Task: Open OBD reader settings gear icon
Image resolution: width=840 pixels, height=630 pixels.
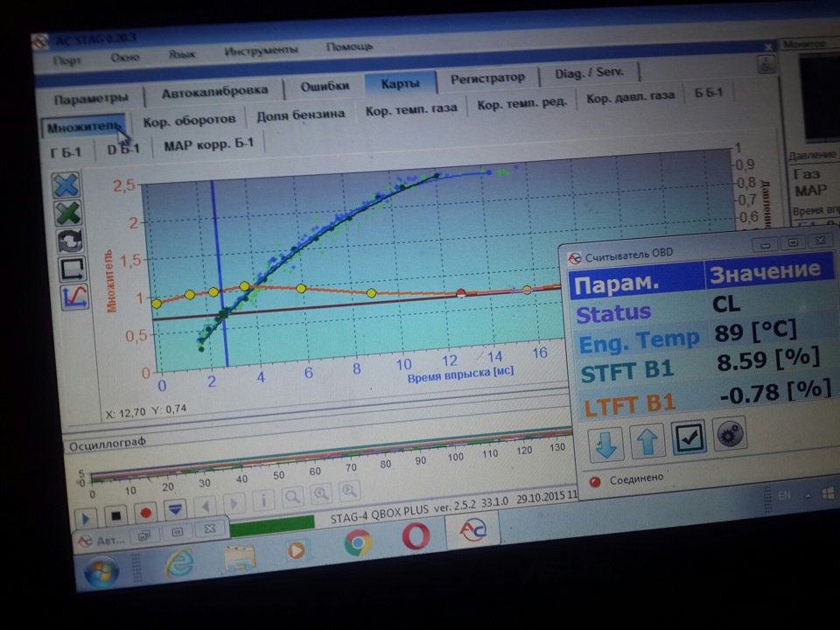Action: 730,433
